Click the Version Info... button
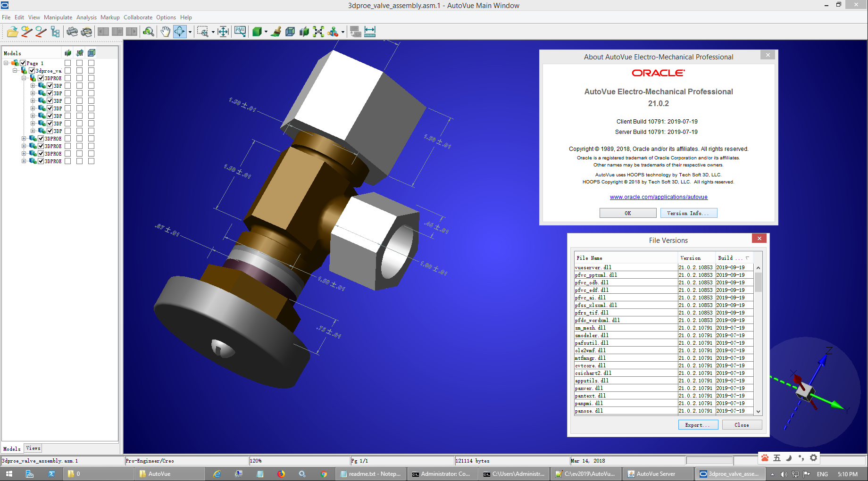The width and height of the screenshot is (868, 481). [689, 213]
